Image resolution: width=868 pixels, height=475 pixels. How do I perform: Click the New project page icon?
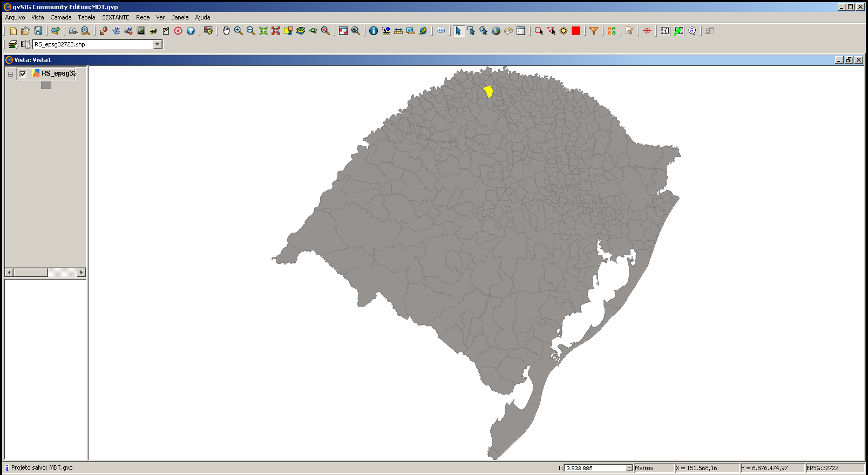click(13, 31)
